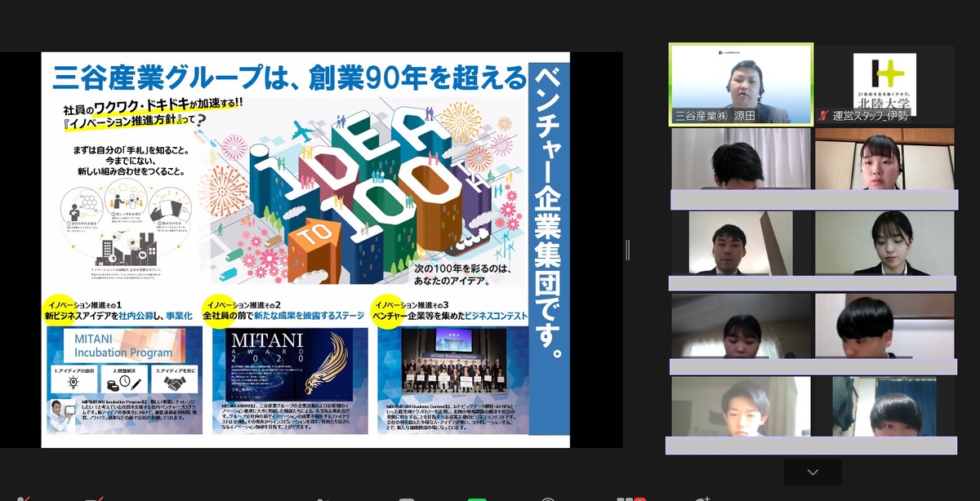Select the 北陸大学 logo participant tile
This screenshot has width=980, height=501.
(884, 83)
